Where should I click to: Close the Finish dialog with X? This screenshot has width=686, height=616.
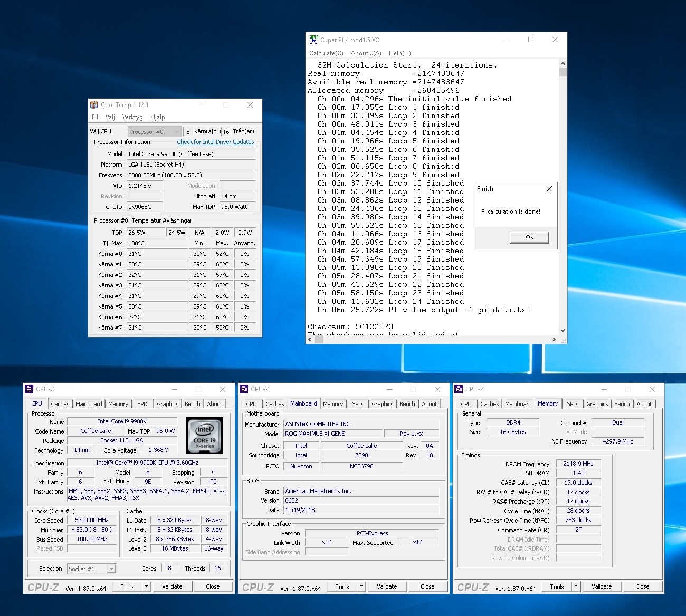[x=549, y=189]
